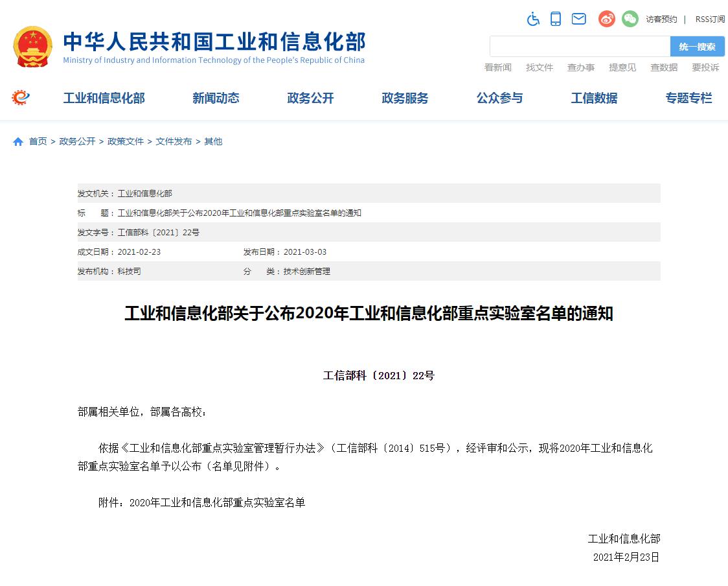Click the 看新闻 quick link

click(498, 67)
